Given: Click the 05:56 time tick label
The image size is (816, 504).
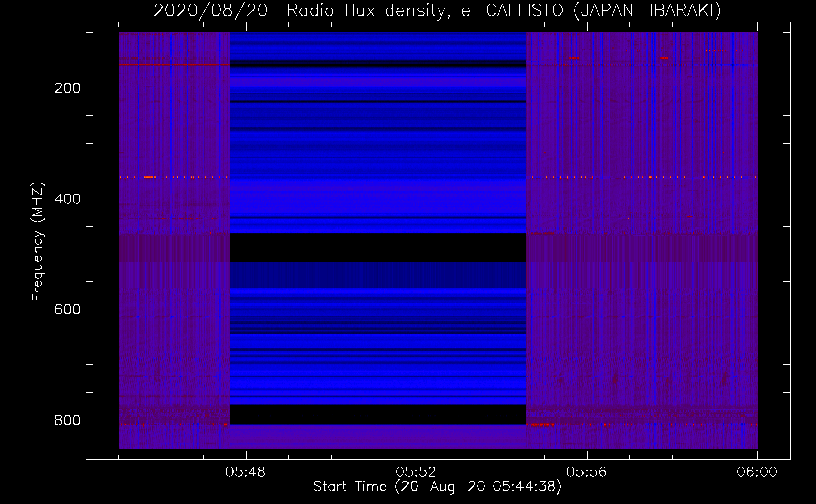Looking at the screenshot, I should (587, 472).
